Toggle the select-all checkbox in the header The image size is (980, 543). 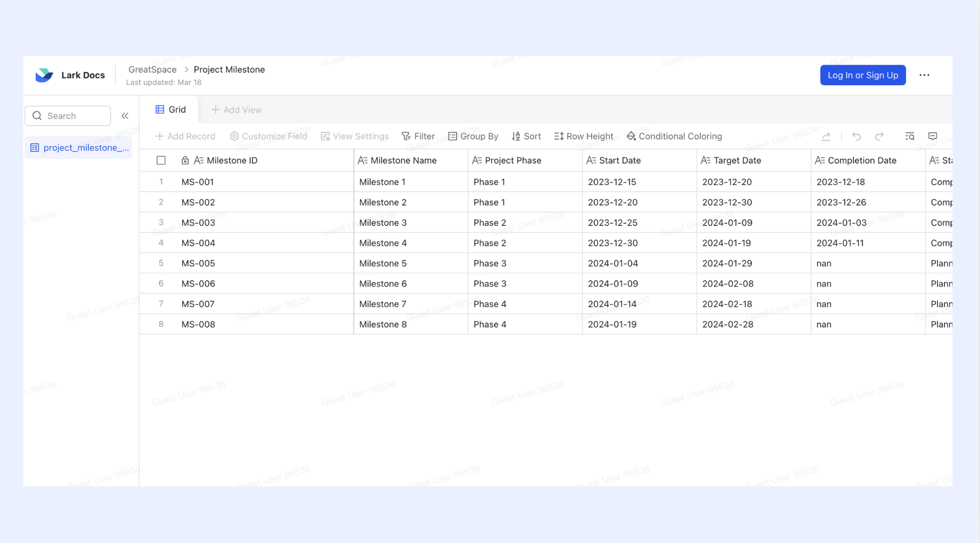tap(161, 160)
